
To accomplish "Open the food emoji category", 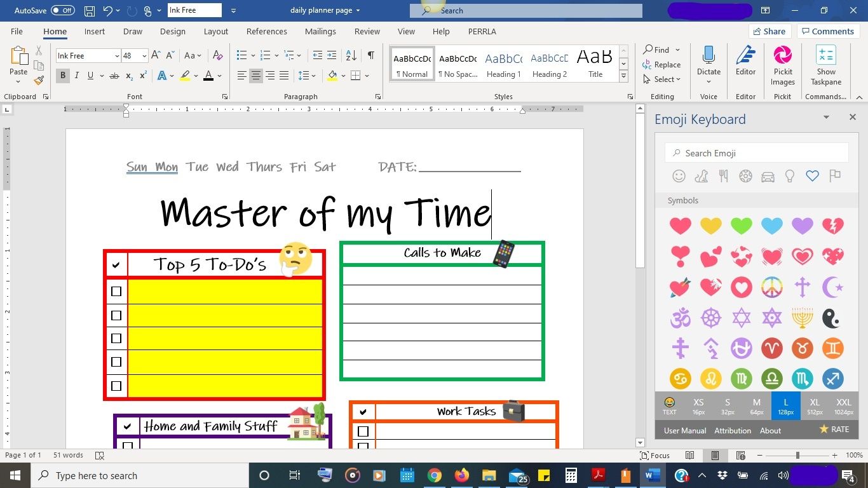I will pyautogui.click(x=724, y=176).
